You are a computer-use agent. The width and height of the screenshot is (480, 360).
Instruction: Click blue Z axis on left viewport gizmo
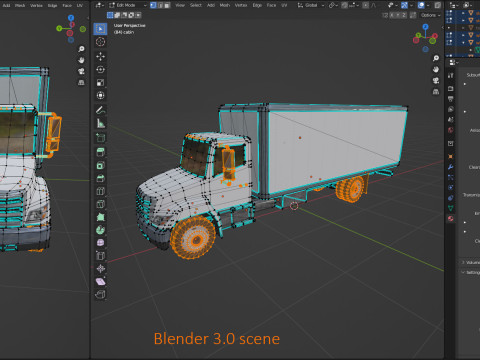coord(71,18)
